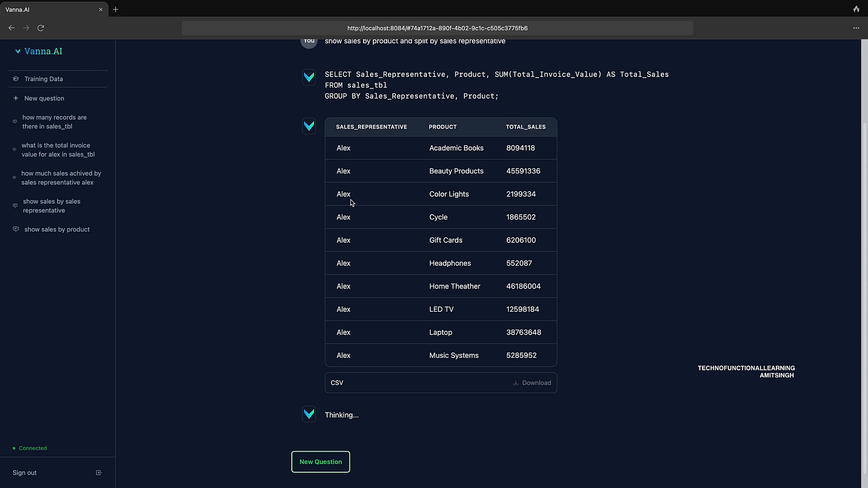Click the browser address bar
Image resolution: width=868 pixels, height=488 pixels.
click(437, 28)
